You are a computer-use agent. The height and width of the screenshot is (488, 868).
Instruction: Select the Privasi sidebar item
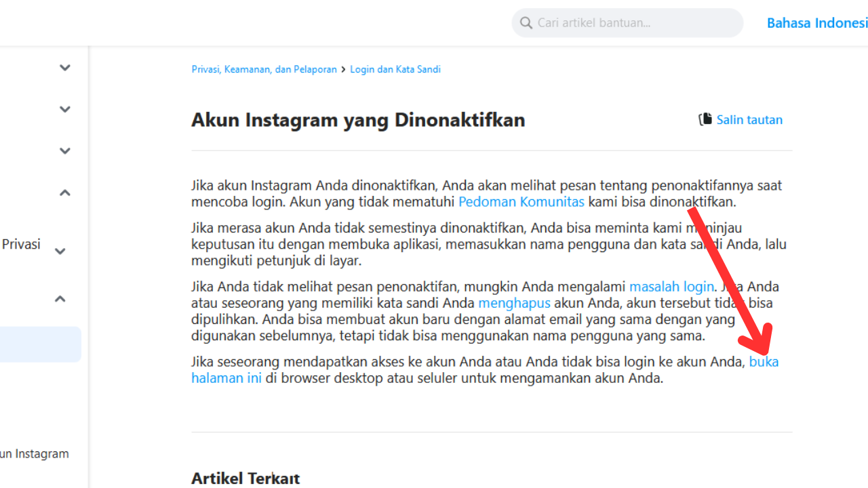tap(20, 245)
